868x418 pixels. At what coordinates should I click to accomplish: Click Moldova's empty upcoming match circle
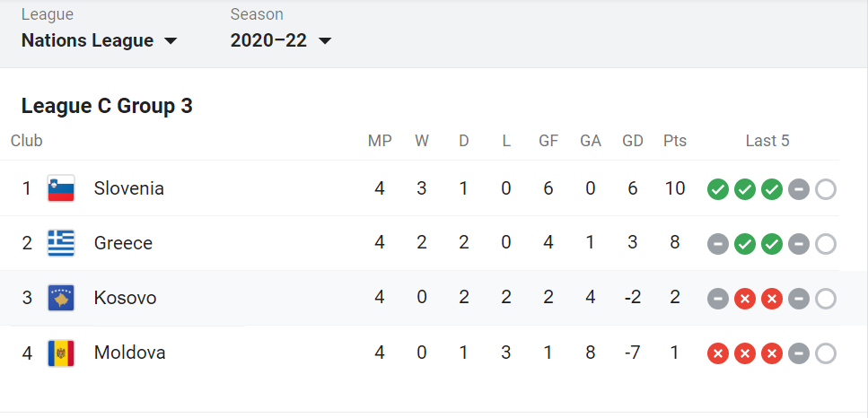click(x=826, y=353)
